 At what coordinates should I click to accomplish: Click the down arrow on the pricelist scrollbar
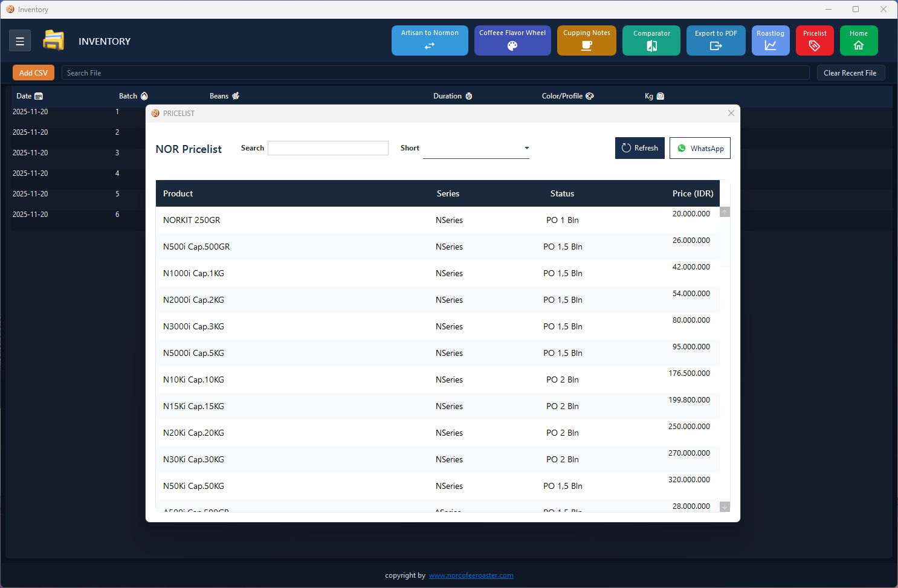point(725,506)
